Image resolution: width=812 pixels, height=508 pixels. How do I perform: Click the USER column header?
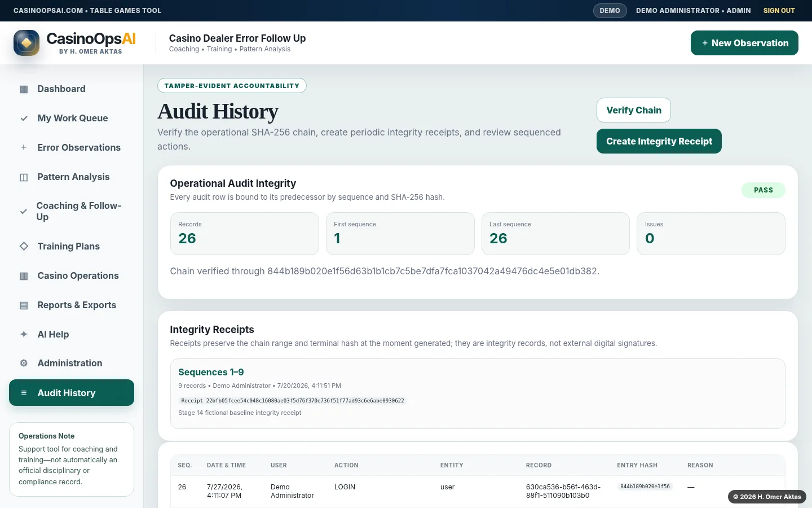[279, 466]
